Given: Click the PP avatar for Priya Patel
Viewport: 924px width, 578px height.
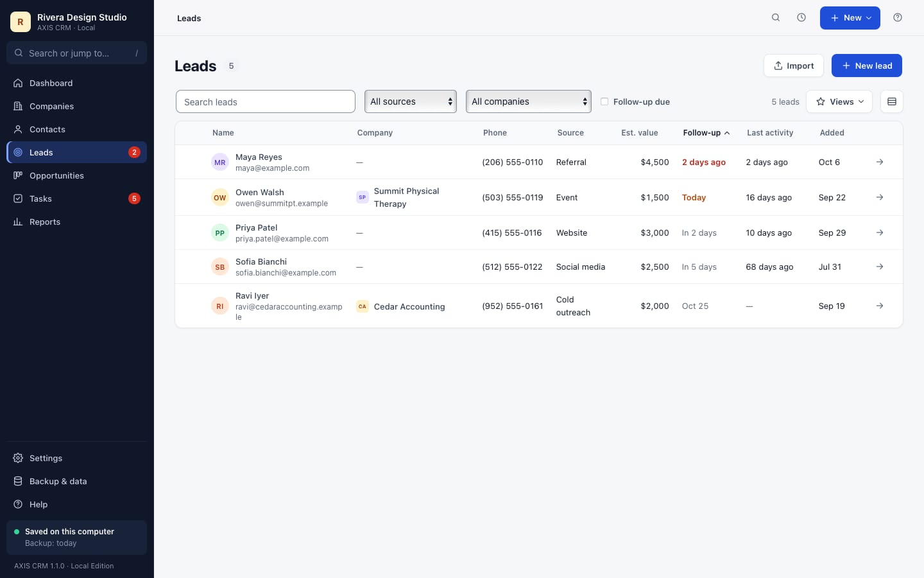Looking at the screenshot, I should tap(220, 233).
